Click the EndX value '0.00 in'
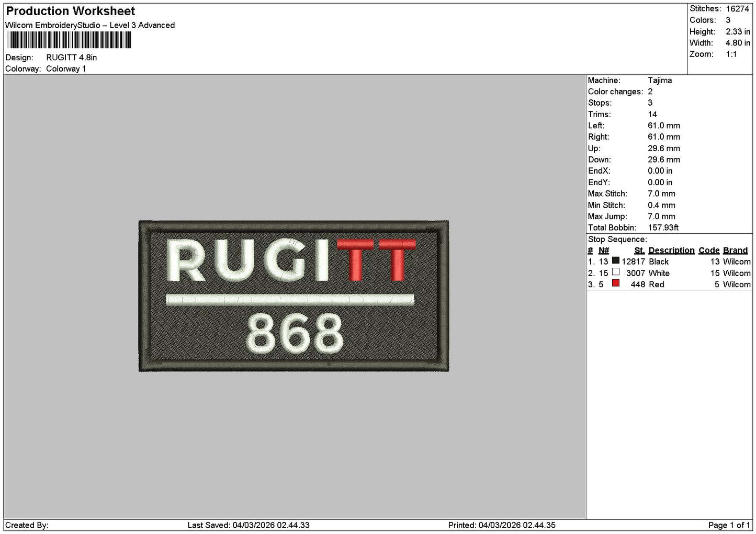Viewport: 756px width, 534px height. (x=660, y=171)
